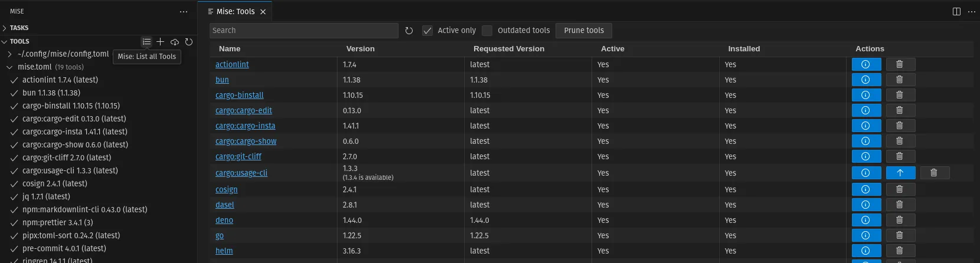
Task: Show info for cosign row
Action: pyautogui.click(x=866, y=189)
